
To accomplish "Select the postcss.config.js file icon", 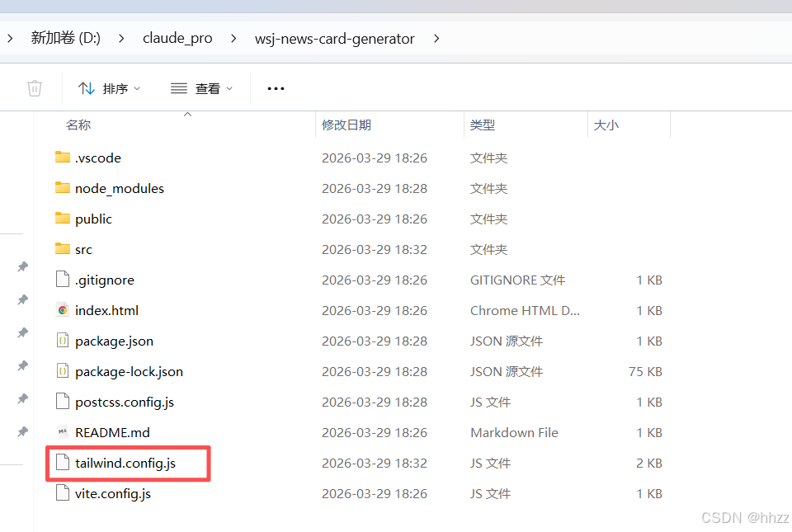I will 63,402.
